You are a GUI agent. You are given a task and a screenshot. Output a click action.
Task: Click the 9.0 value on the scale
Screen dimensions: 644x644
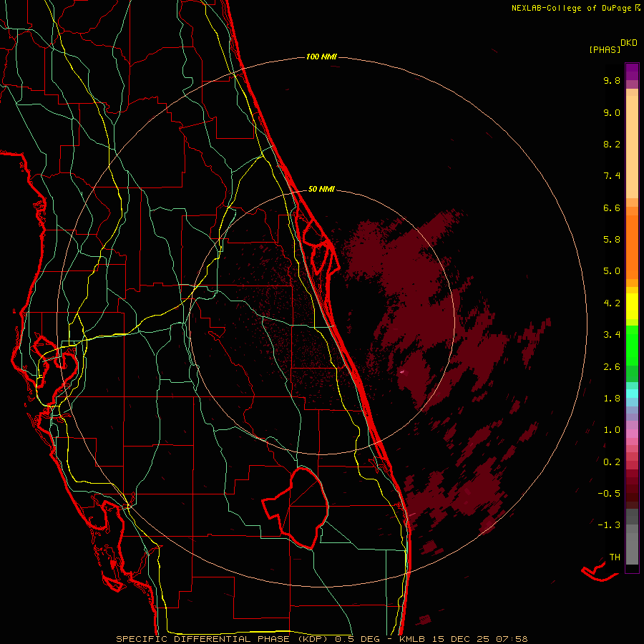612,112
